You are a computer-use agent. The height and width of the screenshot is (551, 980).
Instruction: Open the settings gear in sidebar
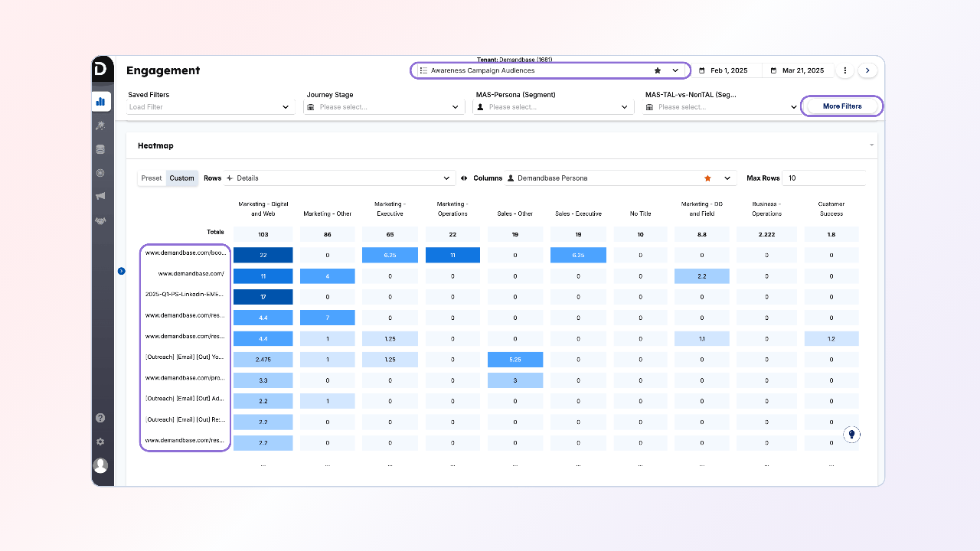tap(100, 442)
